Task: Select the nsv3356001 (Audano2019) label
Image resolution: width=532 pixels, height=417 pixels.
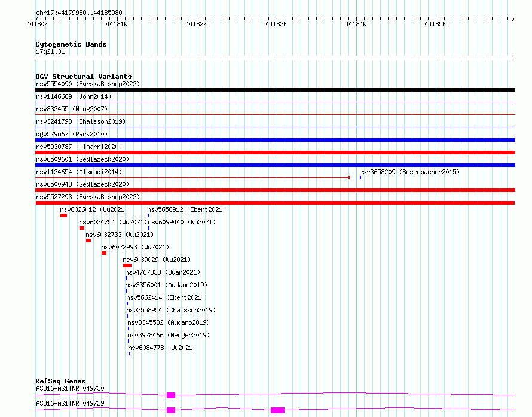Action: [x=166, y=285]
